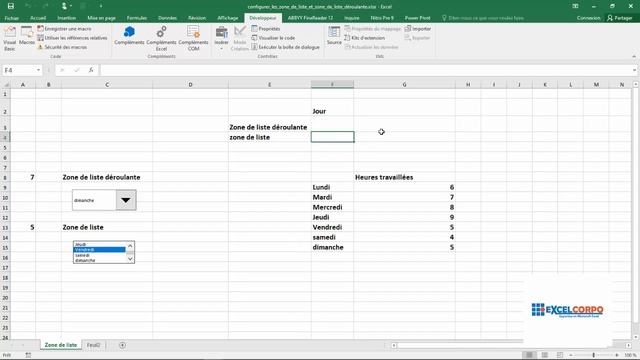Open the Compléments add-ins button
This screenshot has height=360, width=640.
click(x=129, y=36)
